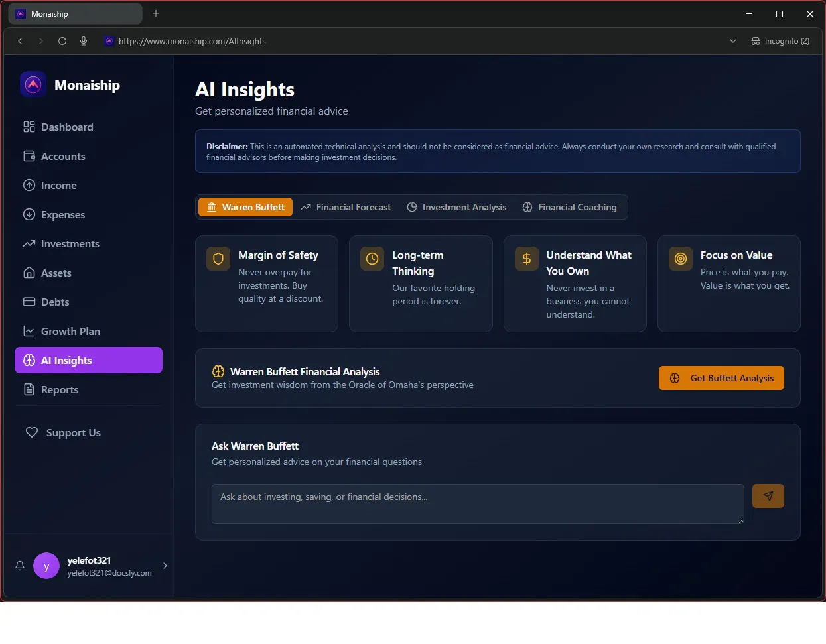Open Accounts page from sidebar
Viewport: 826px width, 644px height.
tap(88, 156)
